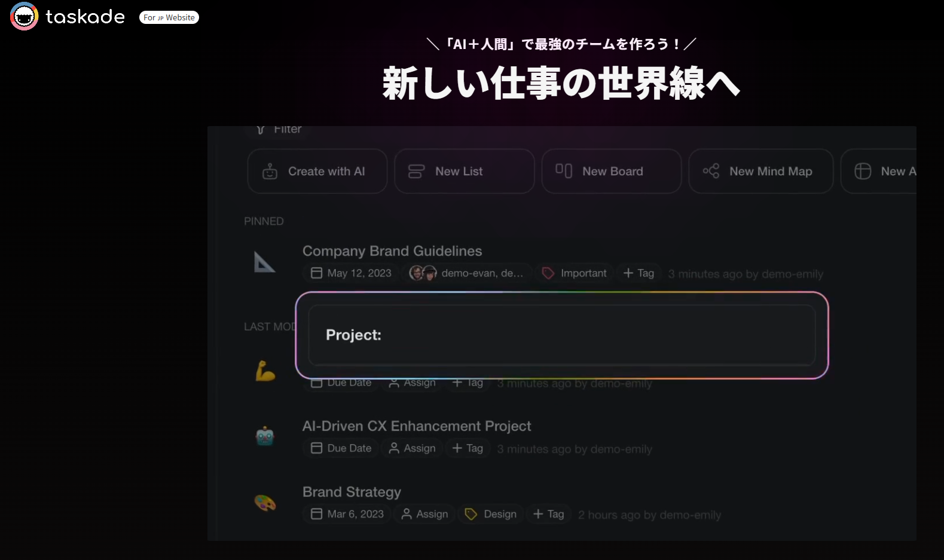Click the robot emoji project icon
Screen dimensions: 944x560
(265, 437)
